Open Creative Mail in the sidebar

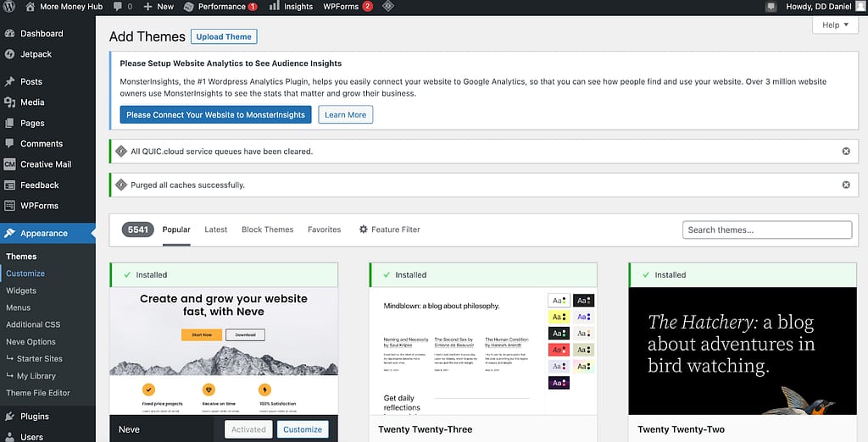[47, 164]
